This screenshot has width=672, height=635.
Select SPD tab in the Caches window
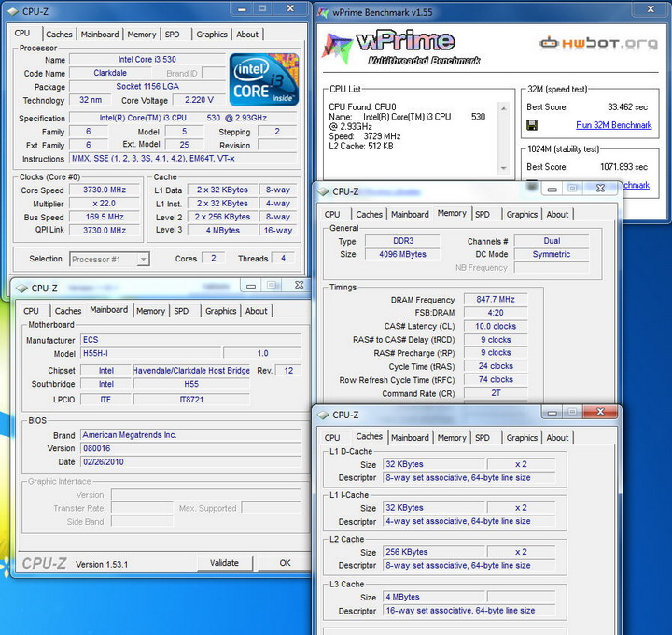click(483, 438)
